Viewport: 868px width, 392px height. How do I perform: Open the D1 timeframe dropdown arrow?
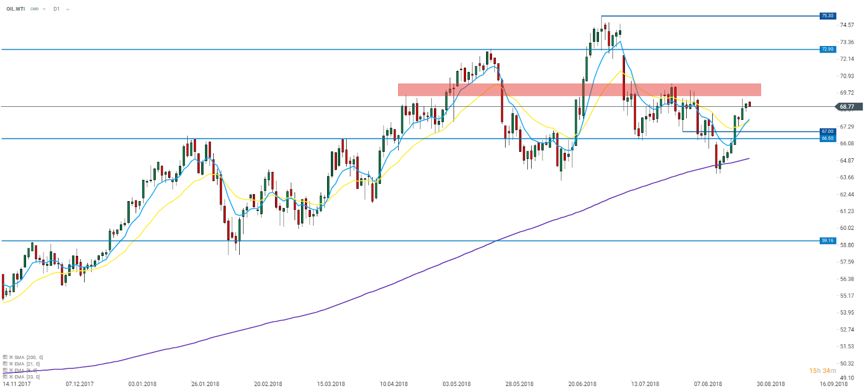click(x=68, y=9)
